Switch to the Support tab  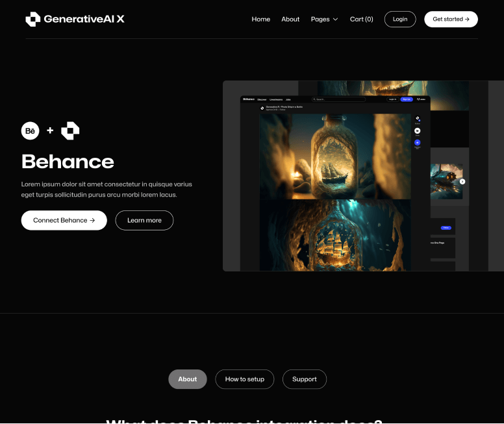click(x=305, y=379)
